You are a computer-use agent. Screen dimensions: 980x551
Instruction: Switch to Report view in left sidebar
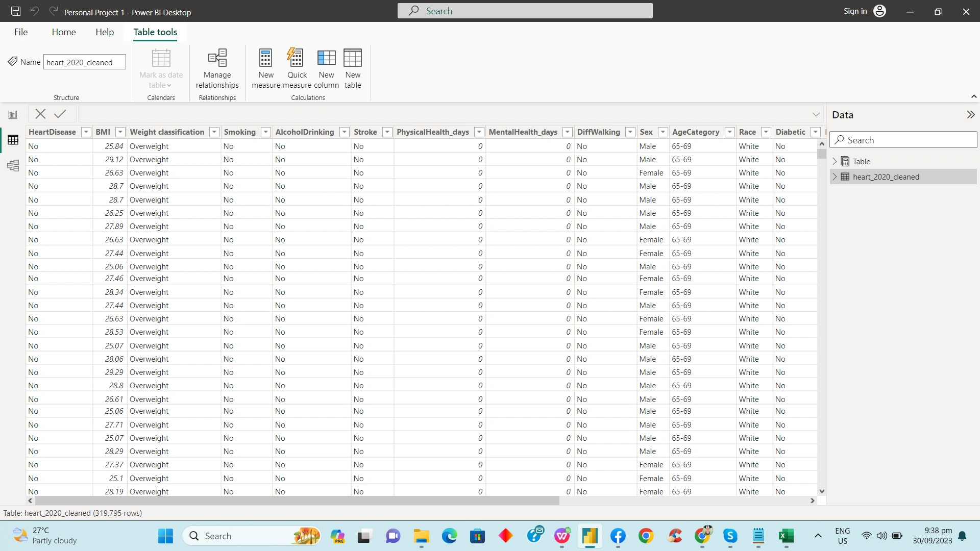coord(13,114)
